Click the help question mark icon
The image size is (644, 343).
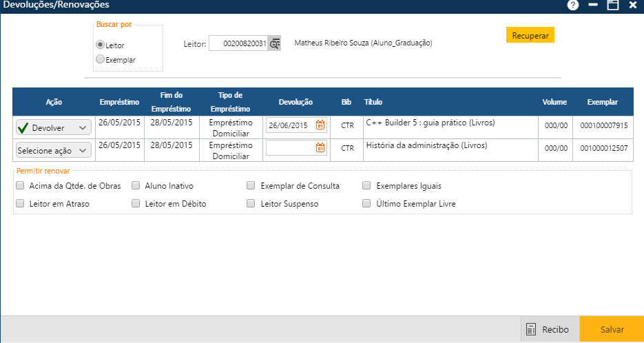point(572,5)
